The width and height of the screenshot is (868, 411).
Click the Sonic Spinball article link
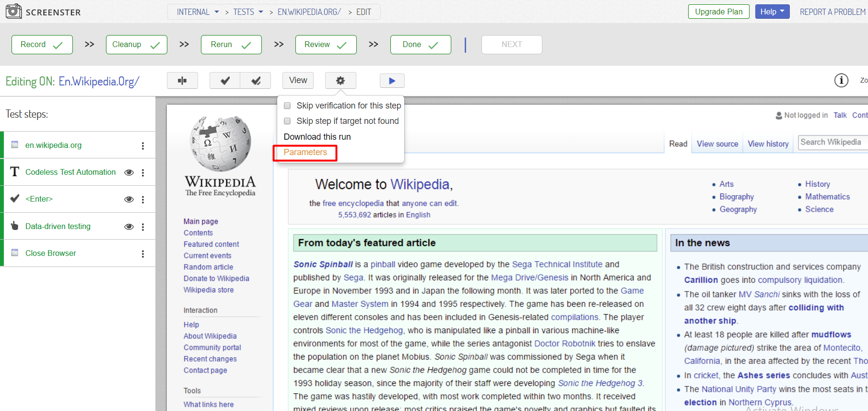pos(323,265)
